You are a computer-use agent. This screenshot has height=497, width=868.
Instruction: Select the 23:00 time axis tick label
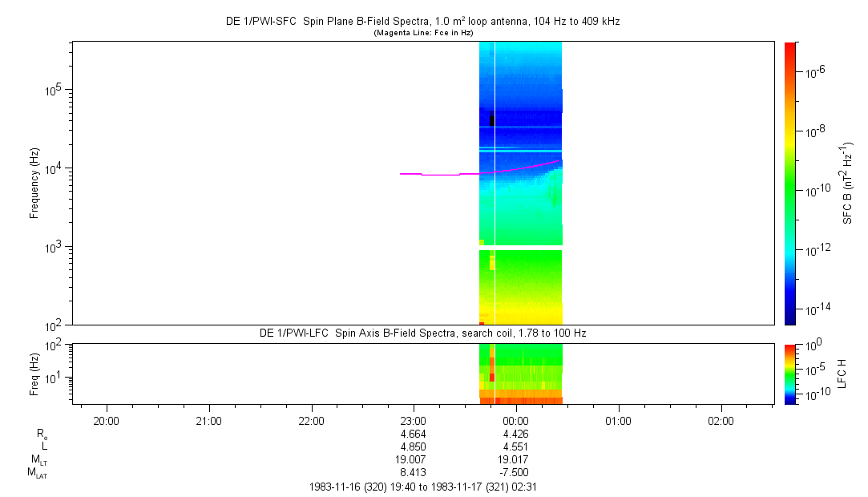pyautogui.click(x=413, y=421)
